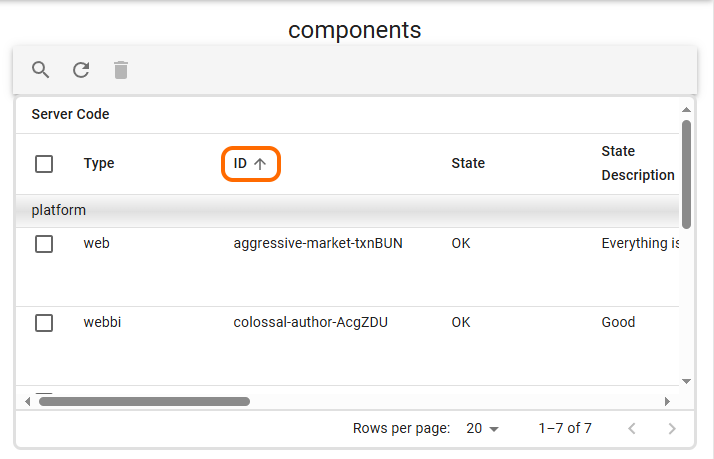Sort by the State column header
The image size is (714, 459).
click(468, 164)
